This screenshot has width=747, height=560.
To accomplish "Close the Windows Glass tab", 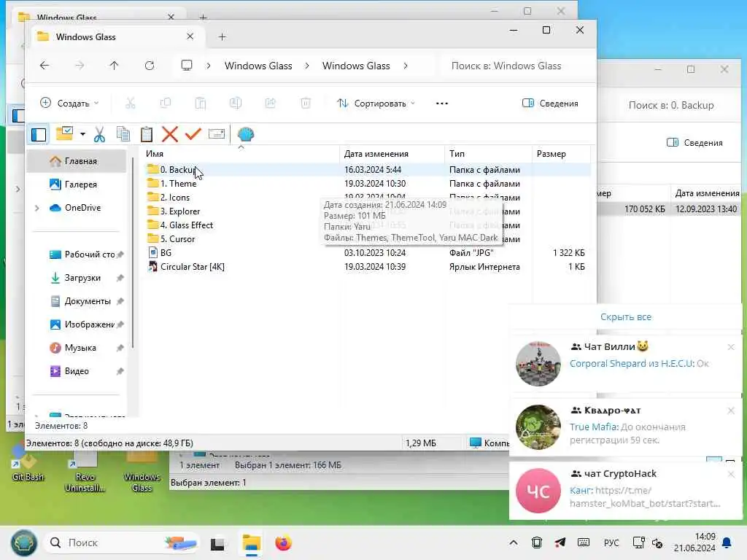I will point(190,36).
